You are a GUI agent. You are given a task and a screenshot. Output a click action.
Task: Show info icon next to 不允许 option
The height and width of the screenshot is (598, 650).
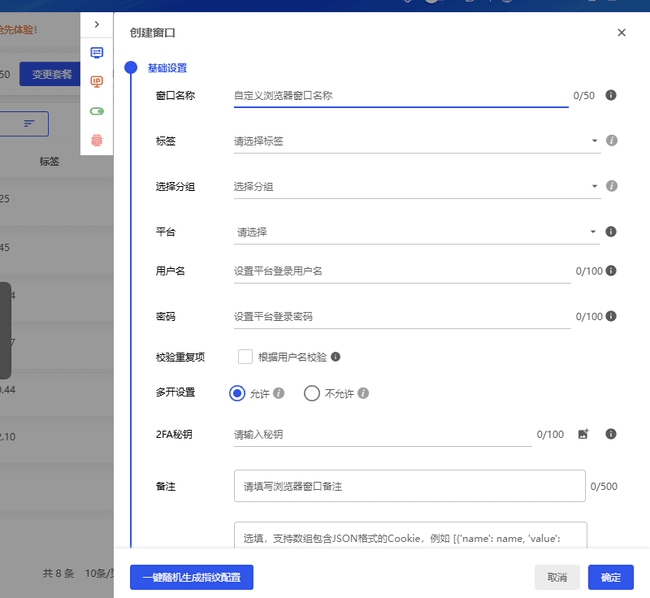tap(363, 393)
